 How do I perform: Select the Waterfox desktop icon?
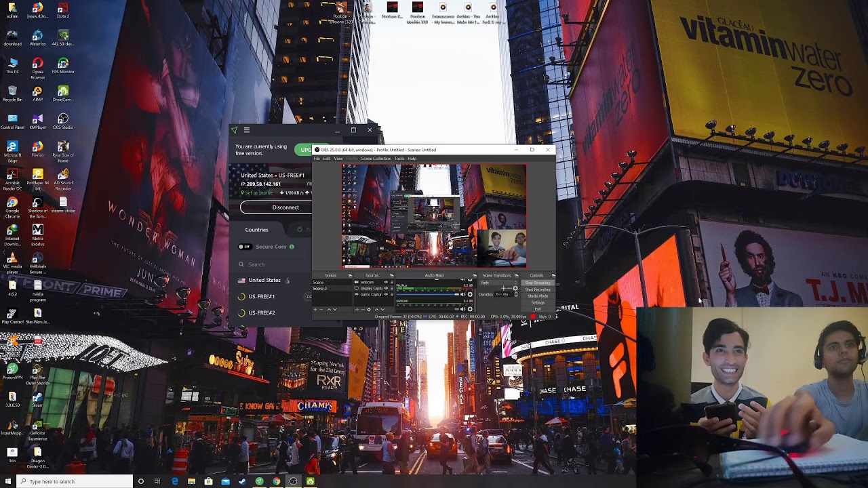coord(37,37)
